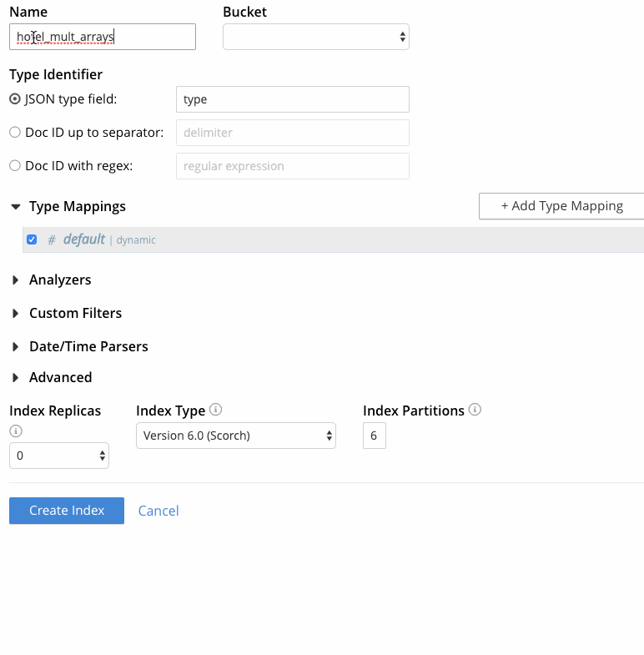
Task: Expand the Date/Time Parsers section
Action: point(17,347)
